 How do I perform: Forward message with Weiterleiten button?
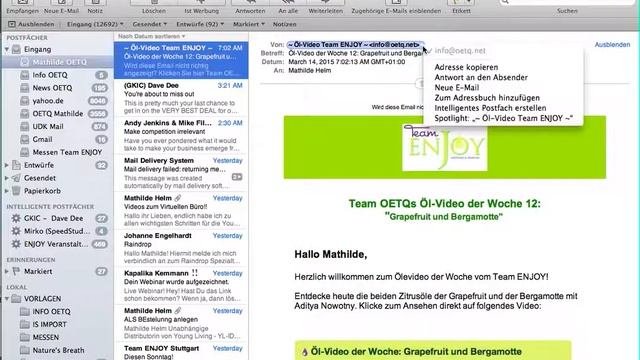(x=325, y=7)
